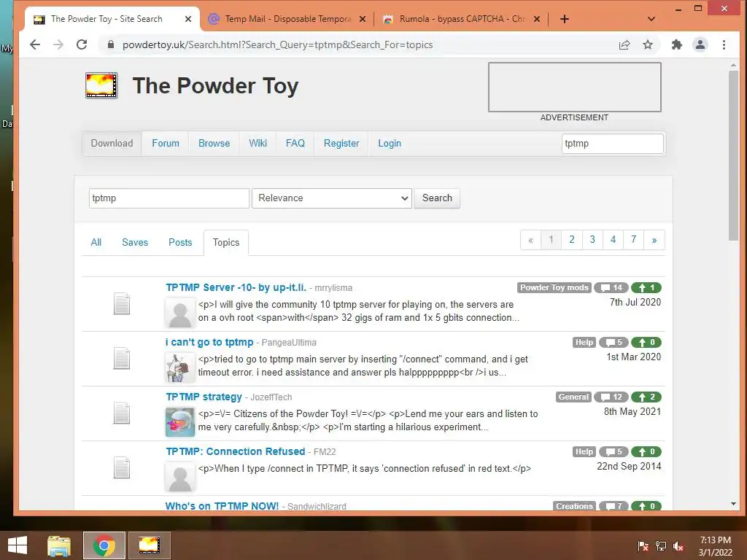Close the Temp Mail tab
Image resolution: width=747 pixels, height=560 pixels.
pyautogui.click(x=363, y=19)
